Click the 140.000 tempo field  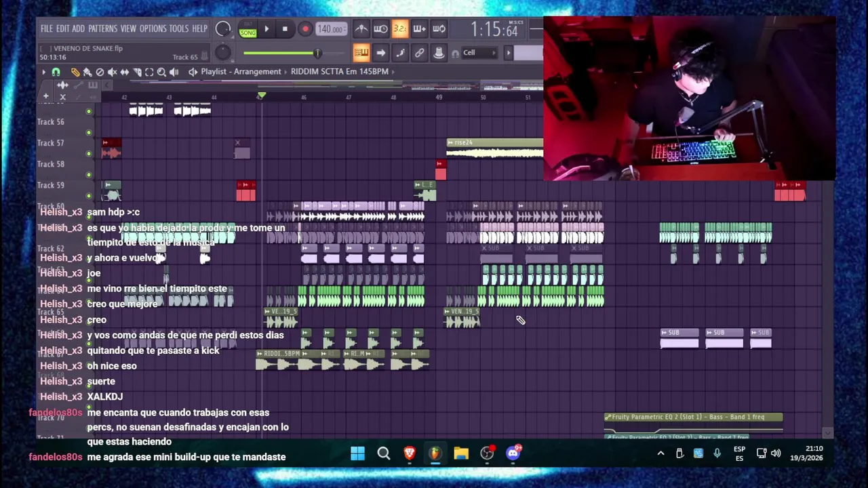pyautogui.click(x=330, y=29)
